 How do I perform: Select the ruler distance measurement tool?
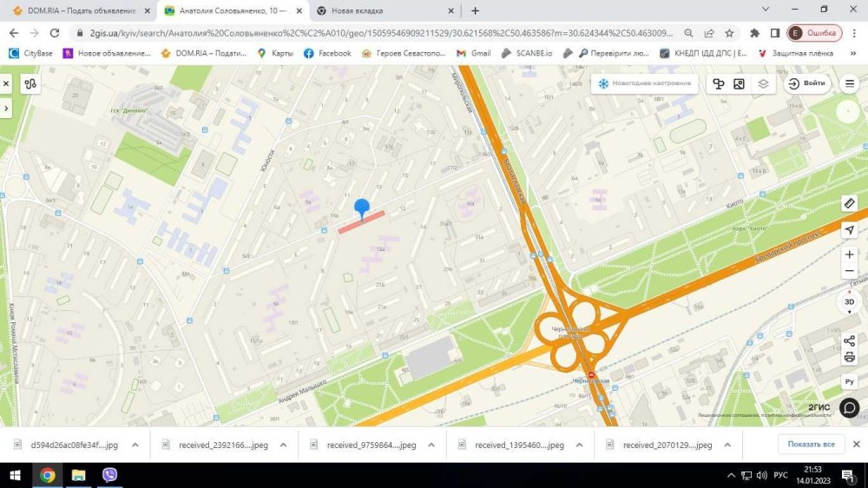click(x=849, y=203)
